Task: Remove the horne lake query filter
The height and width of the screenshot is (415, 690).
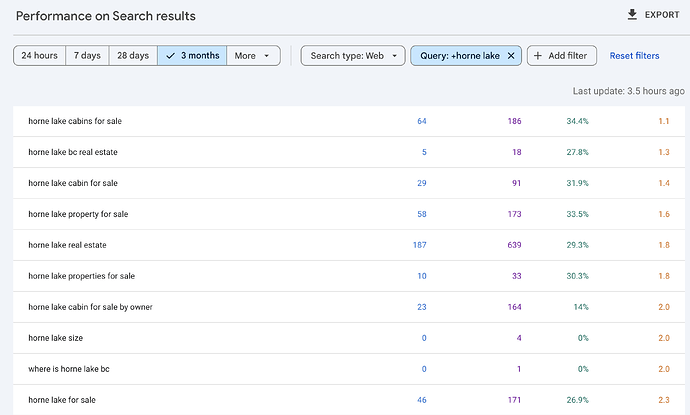Action: coord(511,56)
